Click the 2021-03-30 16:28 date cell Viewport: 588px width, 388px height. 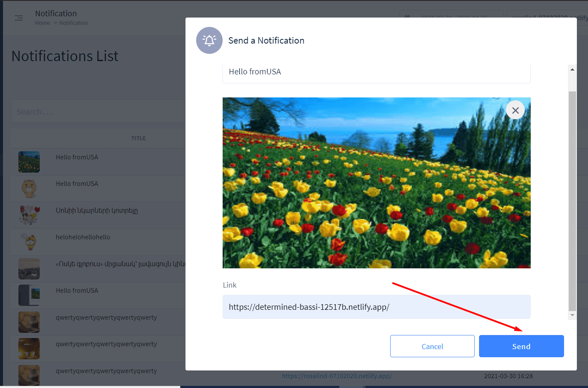[x=509, y=376]
